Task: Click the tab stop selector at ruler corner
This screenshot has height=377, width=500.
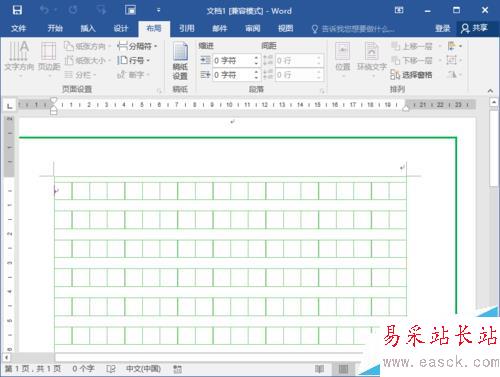Action: pos(10,106)
